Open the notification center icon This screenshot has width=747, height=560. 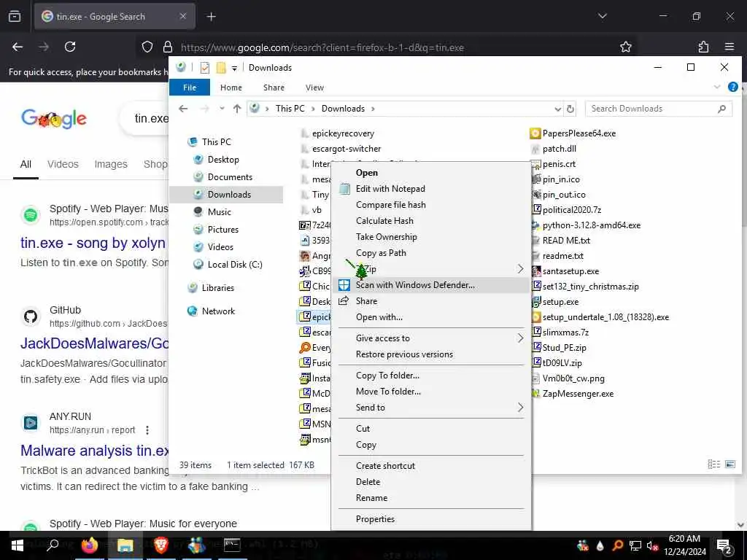[x=724, y=545]
